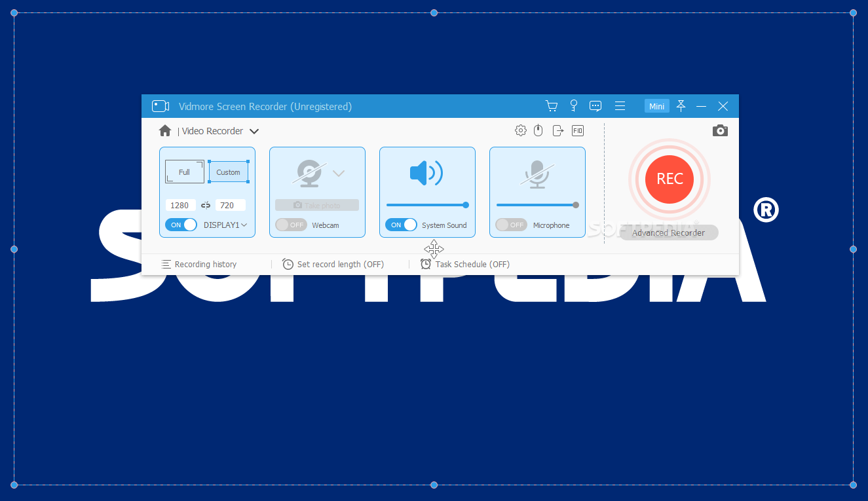868x501 pixels.
Task: Open the settings gear icon
Action: point(520,130)
